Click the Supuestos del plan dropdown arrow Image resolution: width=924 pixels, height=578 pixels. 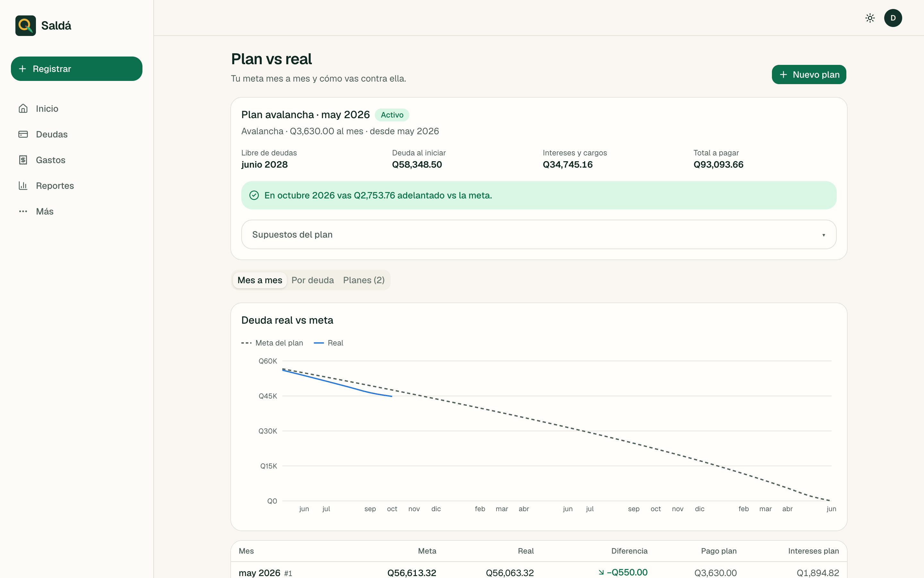coord(824,235)
